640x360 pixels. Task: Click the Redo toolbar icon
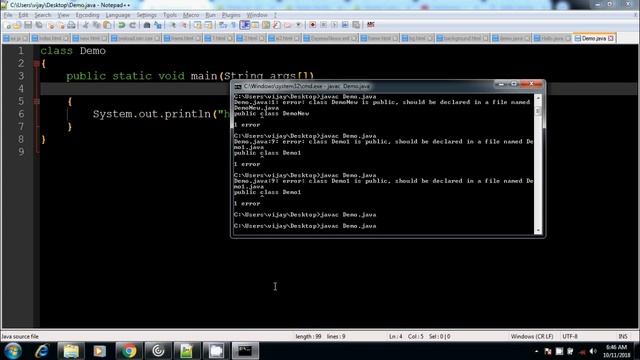pyautogui.click(x=132, y=25)
